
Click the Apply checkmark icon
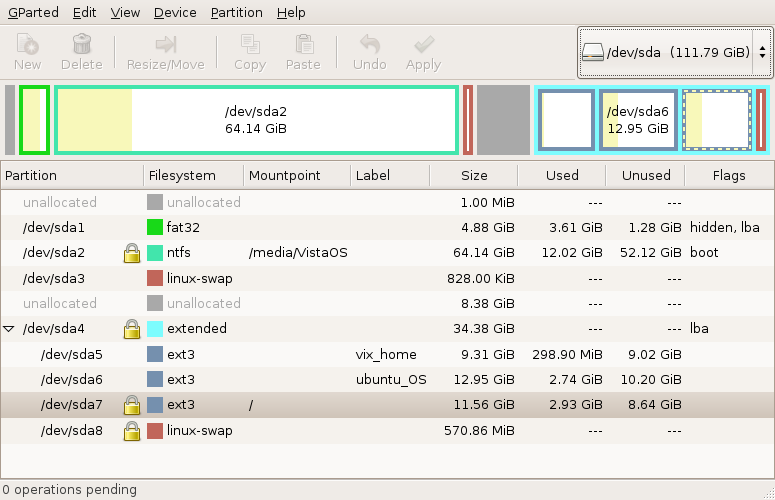click(424, 44)
